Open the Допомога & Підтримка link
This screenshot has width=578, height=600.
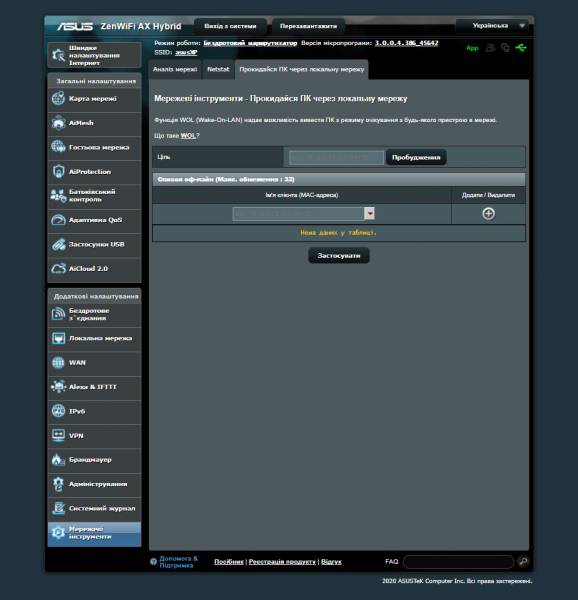click(x=178, y=562)
